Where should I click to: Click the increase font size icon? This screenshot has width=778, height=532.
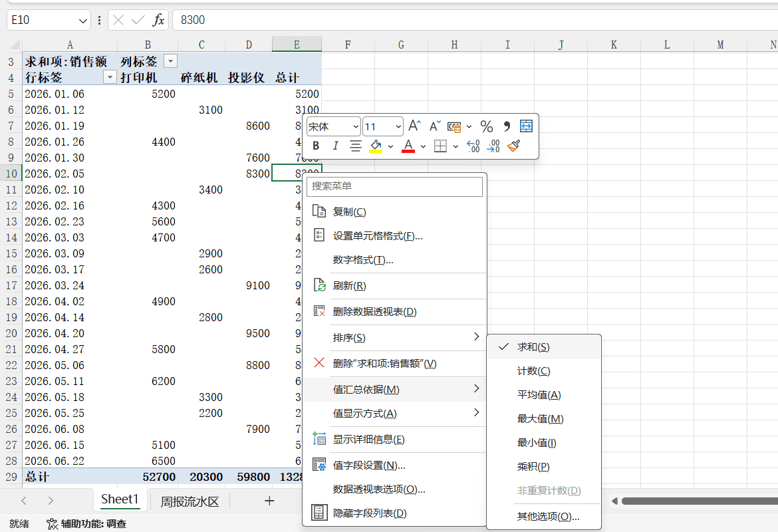click(414, 126)
